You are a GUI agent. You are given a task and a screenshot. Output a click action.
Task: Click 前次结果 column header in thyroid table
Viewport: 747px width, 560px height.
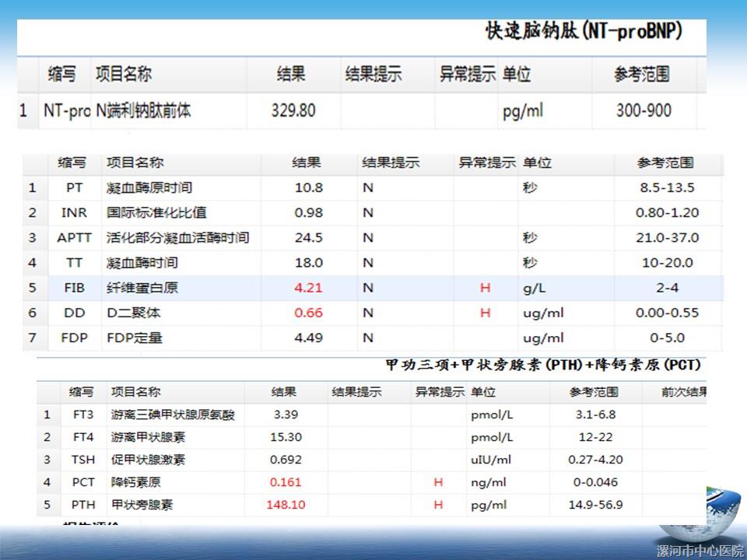point(683,392)
